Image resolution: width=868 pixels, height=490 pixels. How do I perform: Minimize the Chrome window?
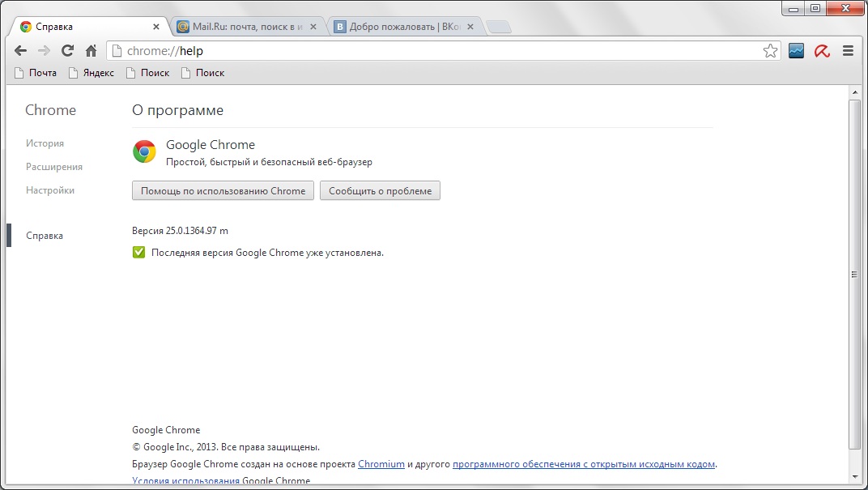pos(794,8)
